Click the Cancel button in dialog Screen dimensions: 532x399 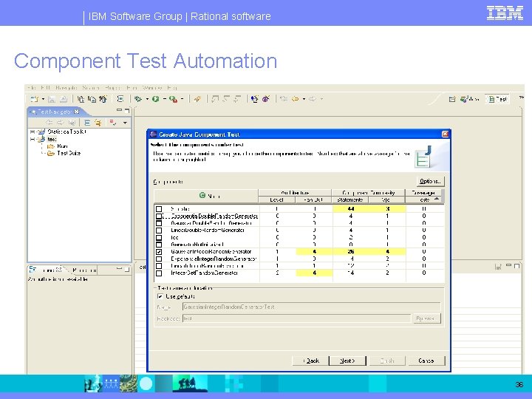tap(426, 361)
